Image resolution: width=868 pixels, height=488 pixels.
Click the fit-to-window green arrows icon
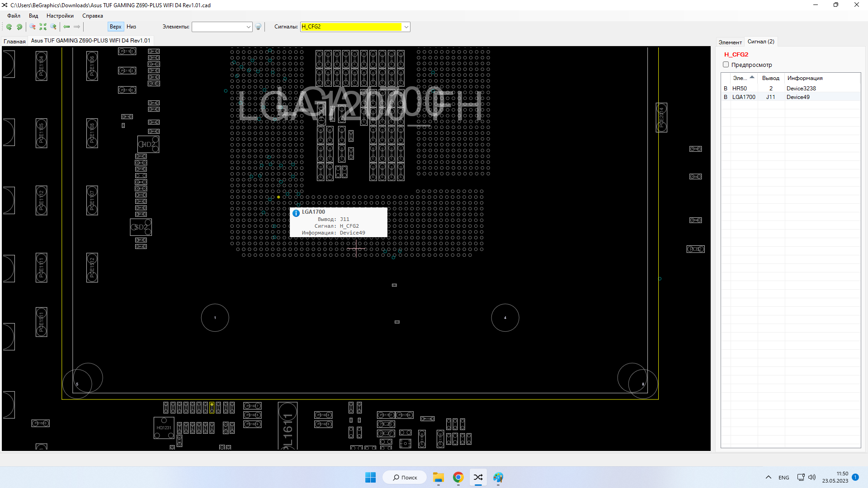[x=43, y=27]
